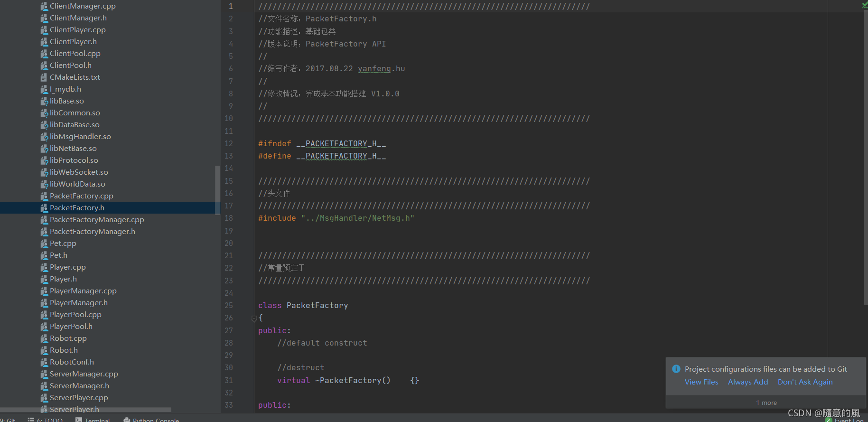Click the project tree vertical scrollbar

click(217, 190)
